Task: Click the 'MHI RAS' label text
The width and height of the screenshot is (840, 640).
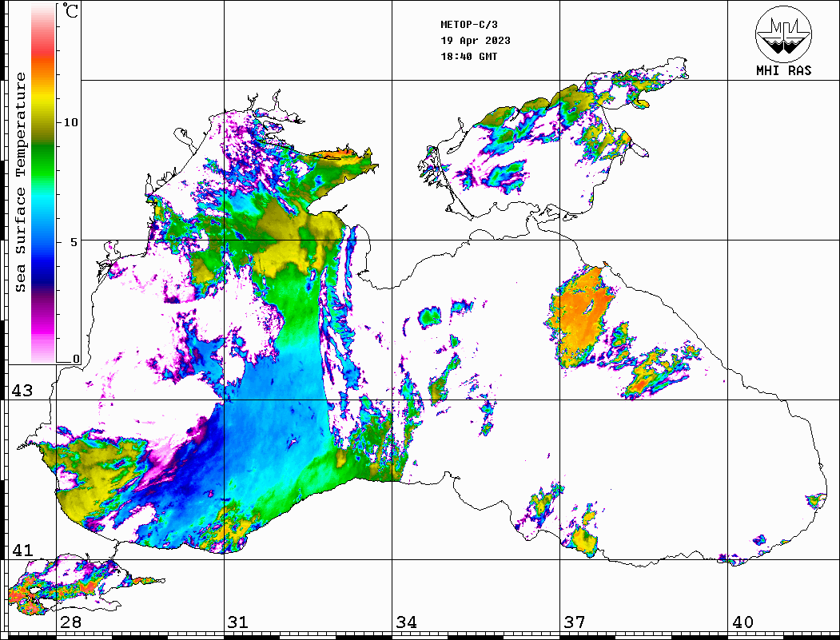Action: click(x=784, y=70)
